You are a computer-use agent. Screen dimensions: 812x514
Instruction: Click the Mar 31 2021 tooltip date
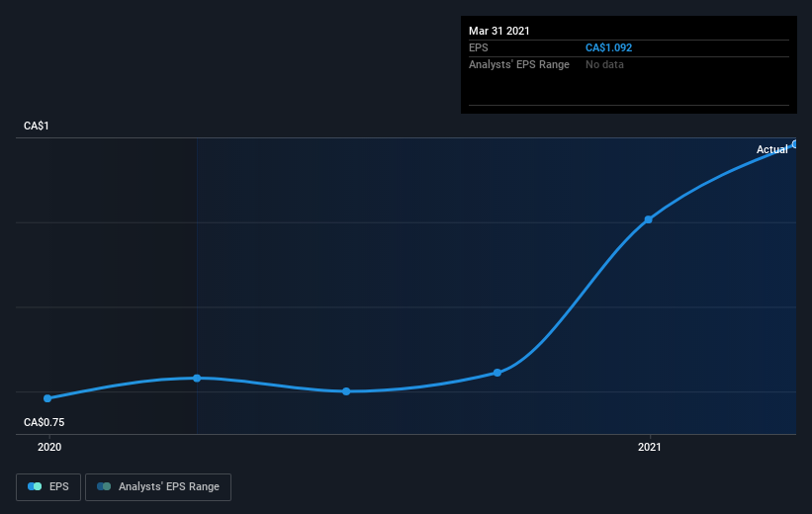pyautogui.click(x=499, y=31)
